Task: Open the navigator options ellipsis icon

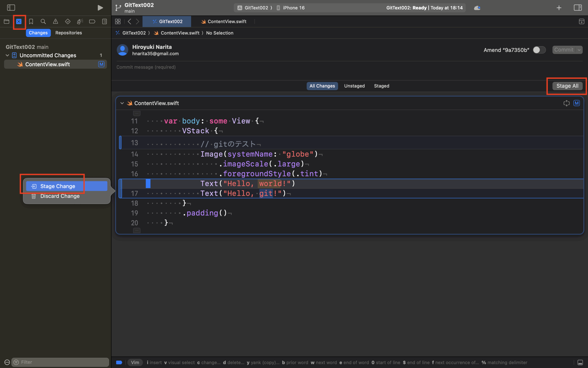Action: click(x=7, y=362)
